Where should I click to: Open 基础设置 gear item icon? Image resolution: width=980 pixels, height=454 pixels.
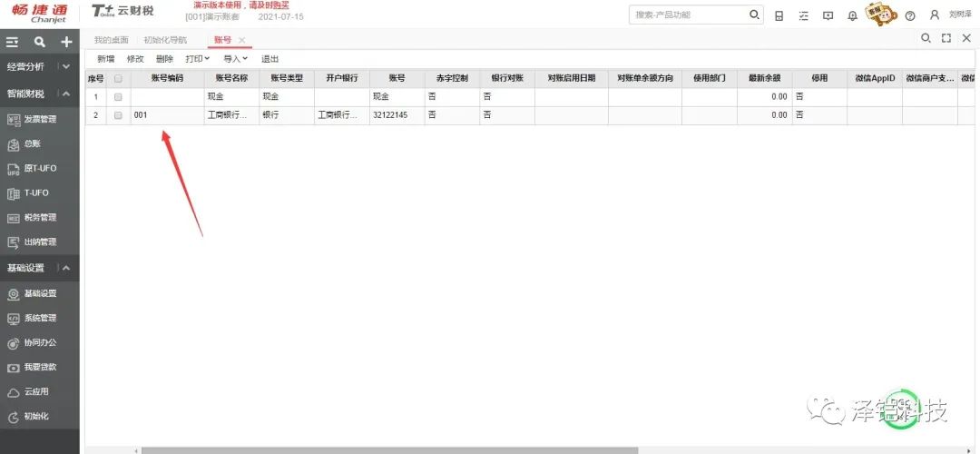coord(14,293)
